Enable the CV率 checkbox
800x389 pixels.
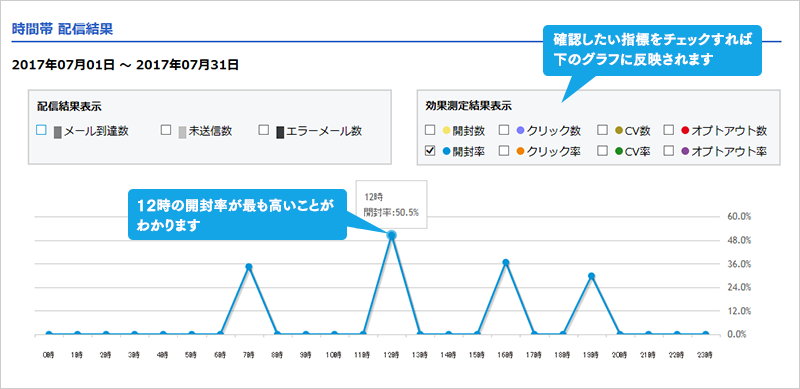(603, 151)
